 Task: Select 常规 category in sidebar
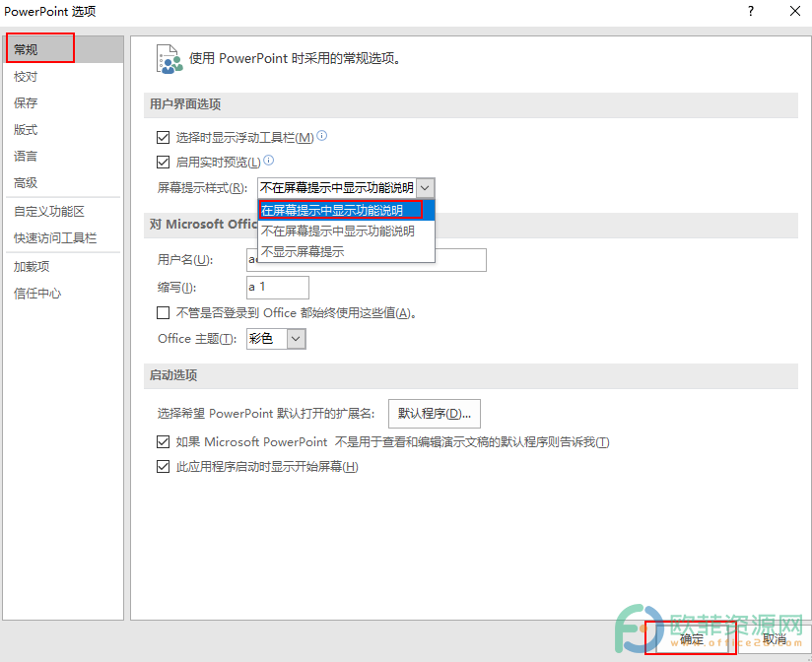[x=64, y=49]
